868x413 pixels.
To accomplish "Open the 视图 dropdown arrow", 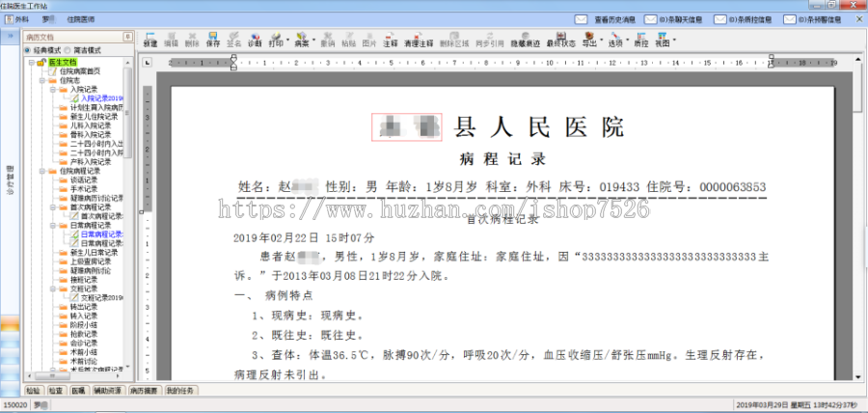I will [674, 41].
